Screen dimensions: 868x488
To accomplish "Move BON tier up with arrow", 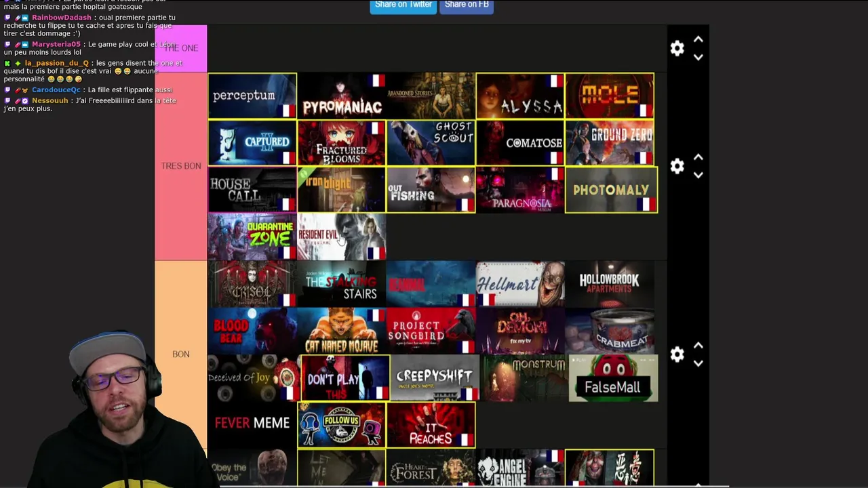I will pyautogui.click(x=698, y=346).
